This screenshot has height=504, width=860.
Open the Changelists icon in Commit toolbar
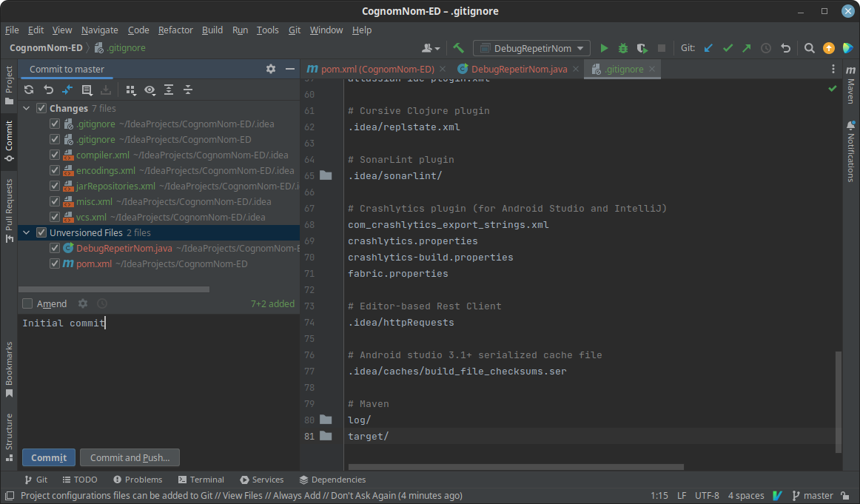tap(87, 90)
